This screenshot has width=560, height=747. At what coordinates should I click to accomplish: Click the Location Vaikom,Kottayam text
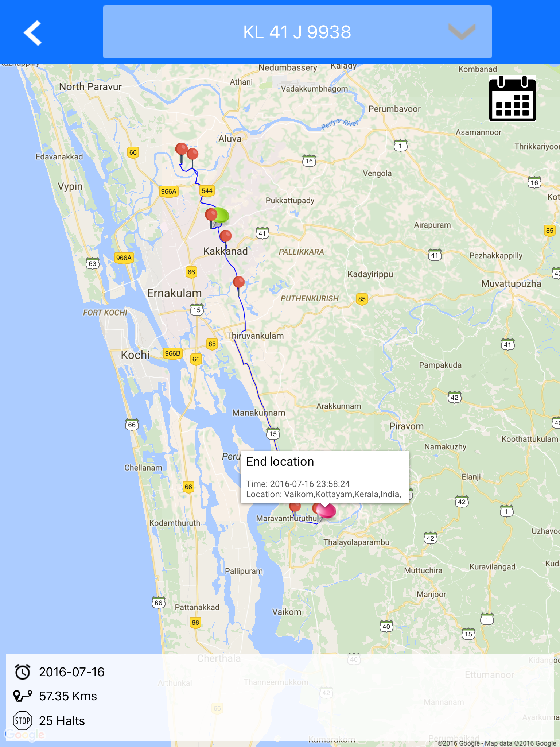pos(323,494)
